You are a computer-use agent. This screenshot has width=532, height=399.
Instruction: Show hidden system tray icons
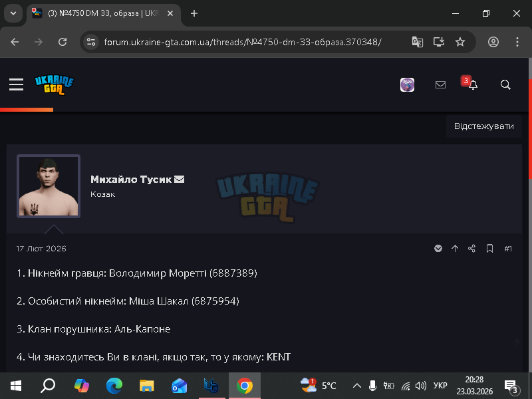tap(357, 386)
